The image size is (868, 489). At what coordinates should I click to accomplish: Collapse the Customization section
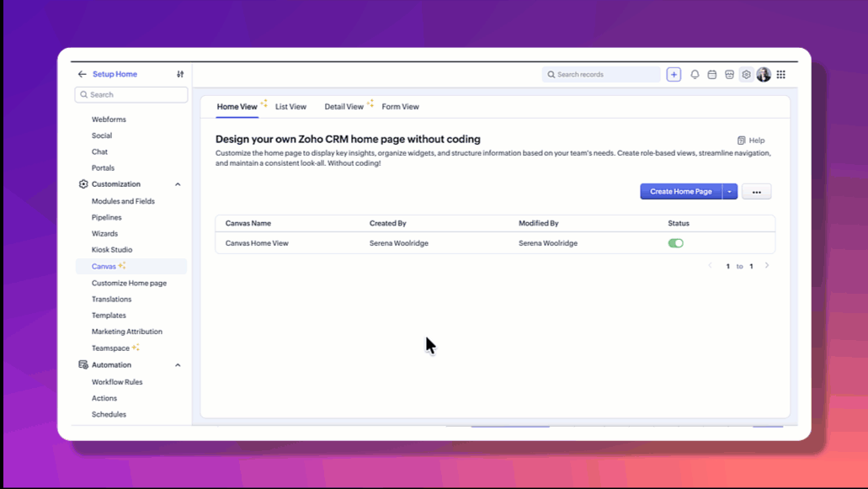(178, 184)
